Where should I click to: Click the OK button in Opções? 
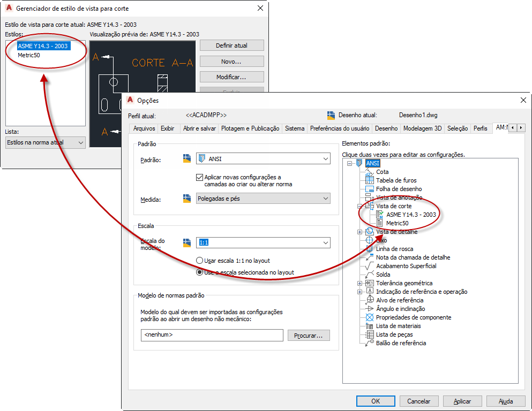tap(376, 401)
